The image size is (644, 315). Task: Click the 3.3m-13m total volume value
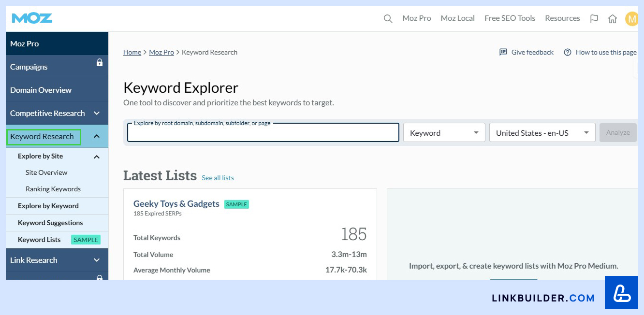[x=349, y=255]
